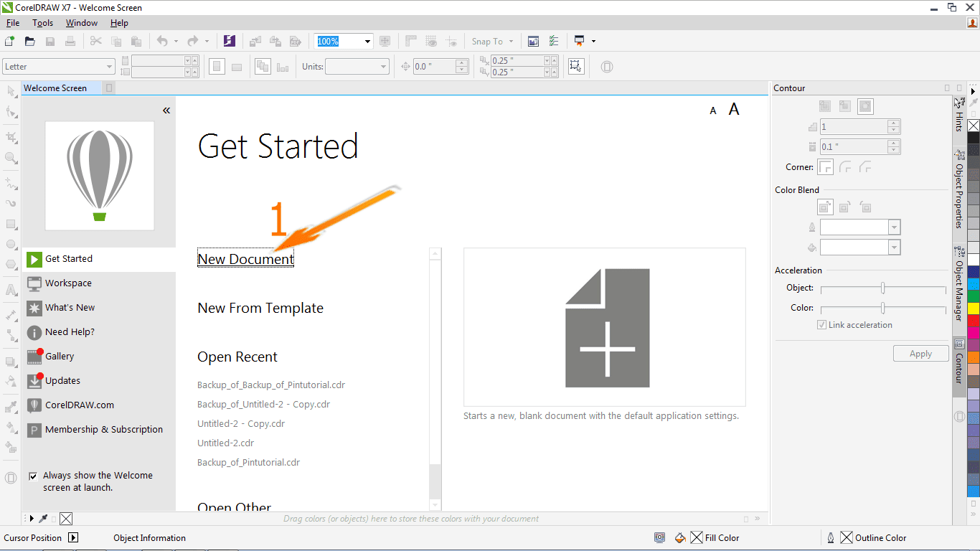Viewport: 980px width, 551px height.
Task: Open the zoom level dropdown showing 100%
Action: click(367, 41)
